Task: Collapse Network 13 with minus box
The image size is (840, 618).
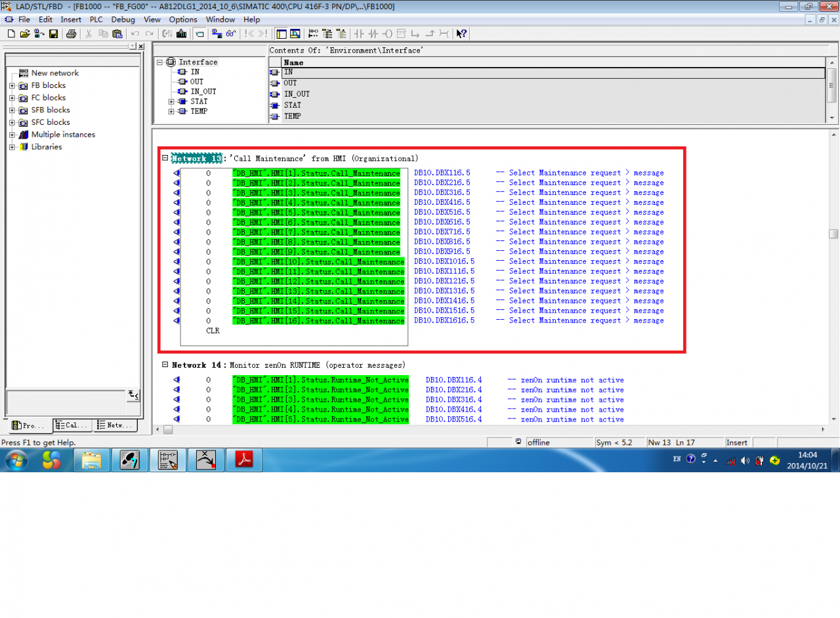Action: (x=165, y=158)
